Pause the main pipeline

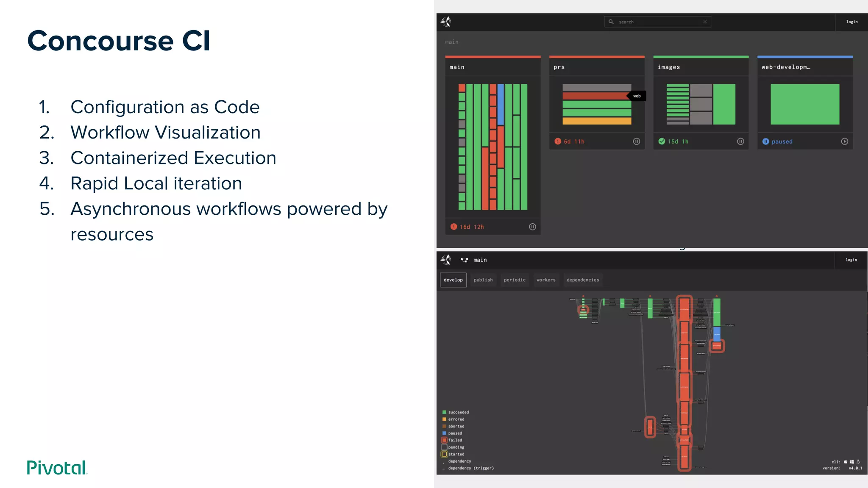[x=532, y=227]
